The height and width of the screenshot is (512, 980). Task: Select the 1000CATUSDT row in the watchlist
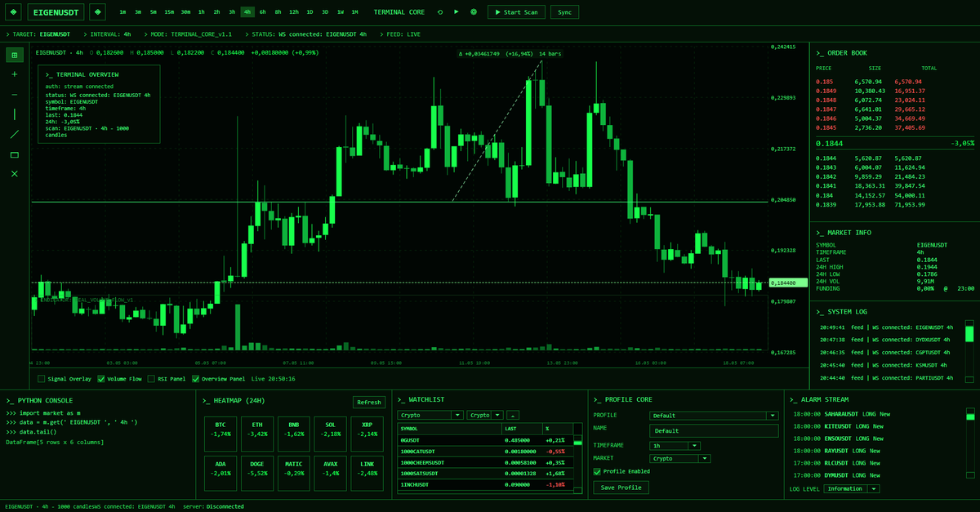click(x=485, y=451)
